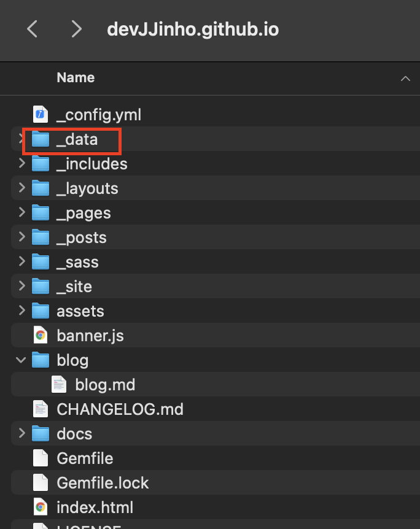Select the blog folder icon
Screen dimensions: 420x529
(41, 360)
